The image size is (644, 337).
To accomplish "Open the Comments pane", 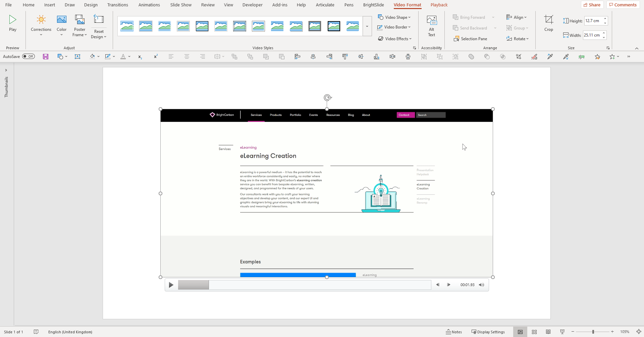I will point(623,5).
